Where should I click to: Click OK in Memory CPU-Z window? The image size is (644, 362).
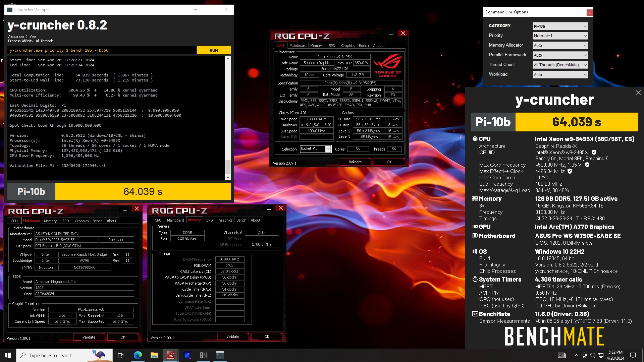[267, 337]
